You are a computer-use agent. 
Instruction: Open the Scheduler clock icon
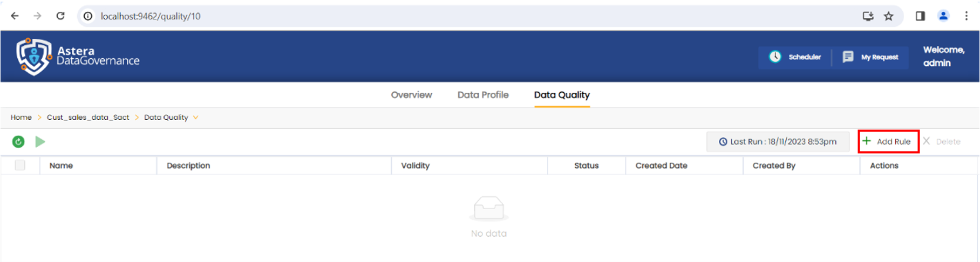pos(775,57)
